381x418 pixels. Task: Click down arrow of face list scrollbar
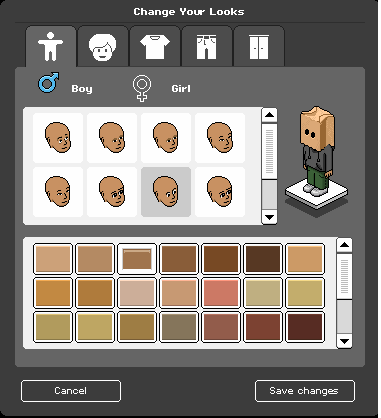click(269, 217)
